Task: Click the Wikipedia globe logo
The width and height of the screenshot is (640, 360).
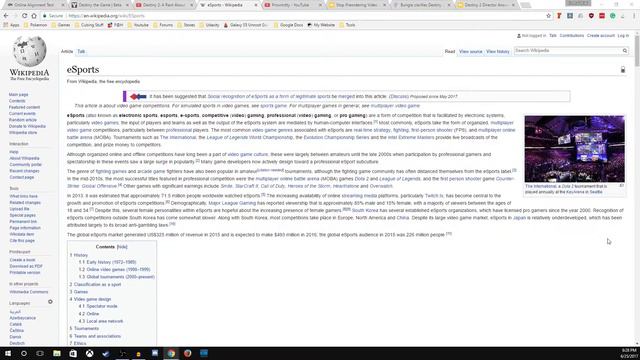Action: point(29,51)
